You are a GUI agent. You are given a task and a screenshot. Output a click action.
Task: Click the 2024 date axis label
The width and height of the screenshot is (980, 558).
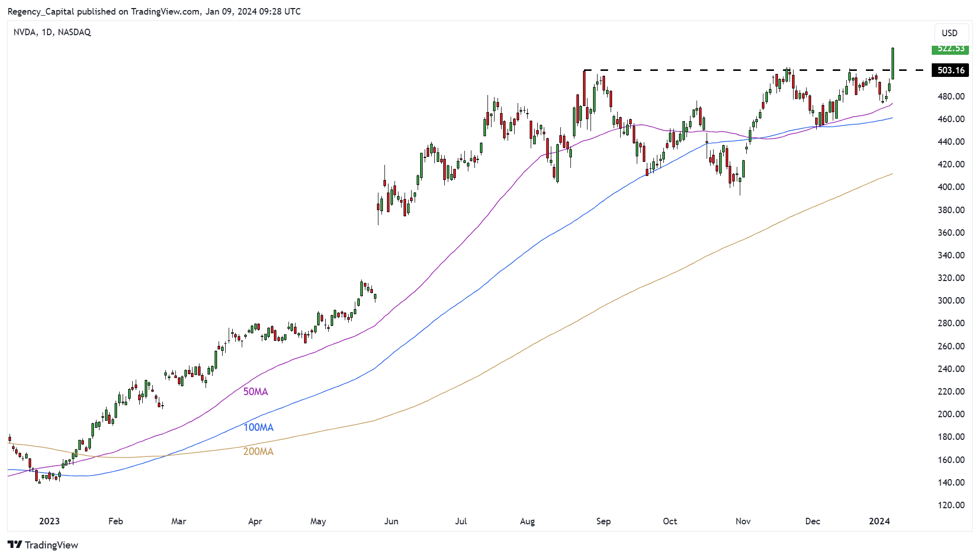(x=879, y=521)
